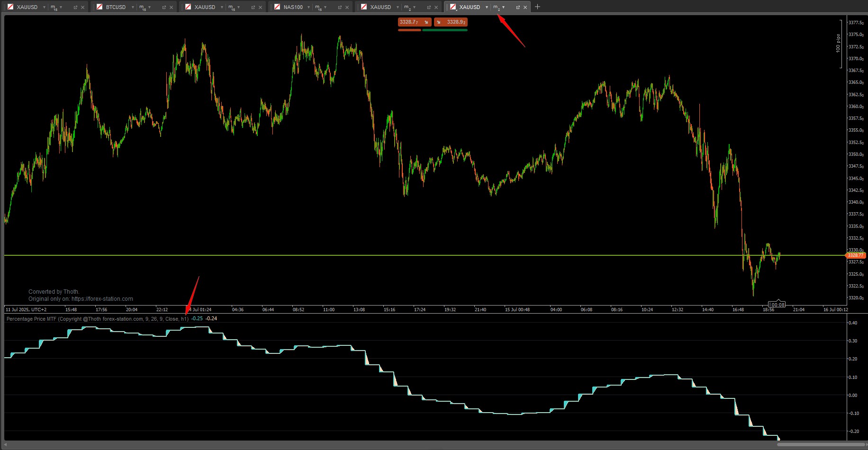Click the symbol icon on the leftmost XAUUSD tab

10,7
